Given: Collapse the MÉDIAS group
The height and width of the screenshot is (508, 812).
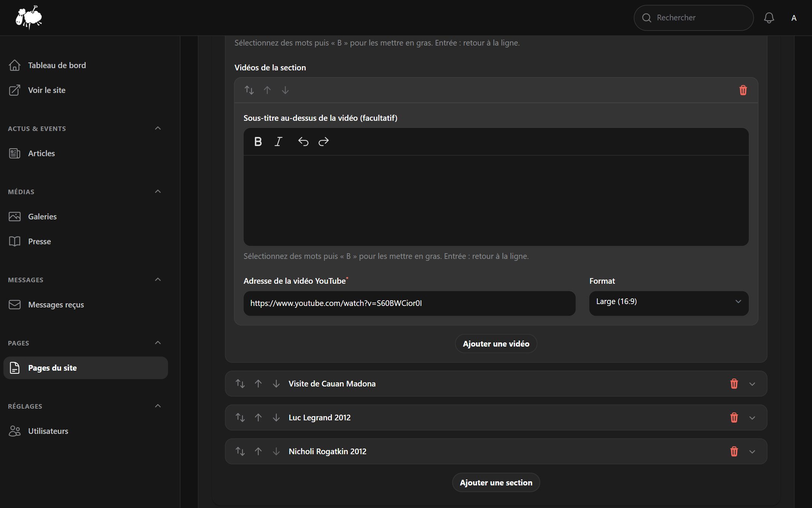Looking at the screenshot, I should pyautogui.click(x=158, y=192).
